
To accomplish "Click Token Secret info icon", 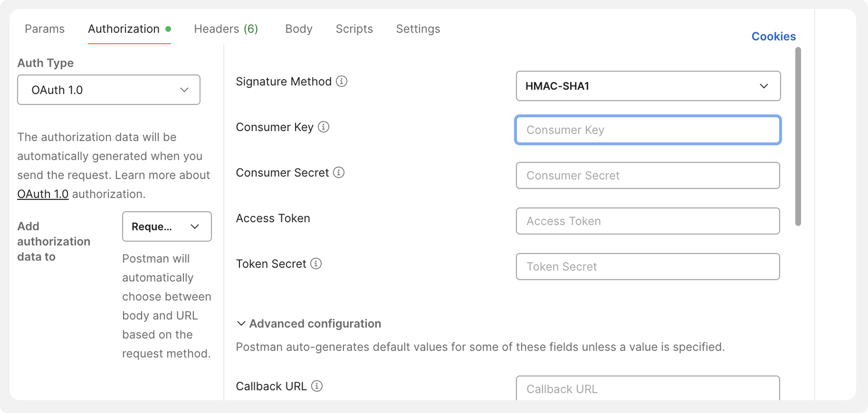I will click(x=316, y=264).
